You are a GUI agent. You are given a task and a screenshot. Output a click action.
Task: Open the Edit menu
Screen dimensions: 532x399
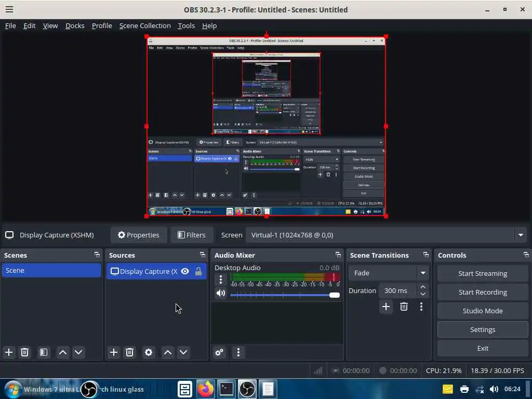pyautogui.click(x=29, y=25)
